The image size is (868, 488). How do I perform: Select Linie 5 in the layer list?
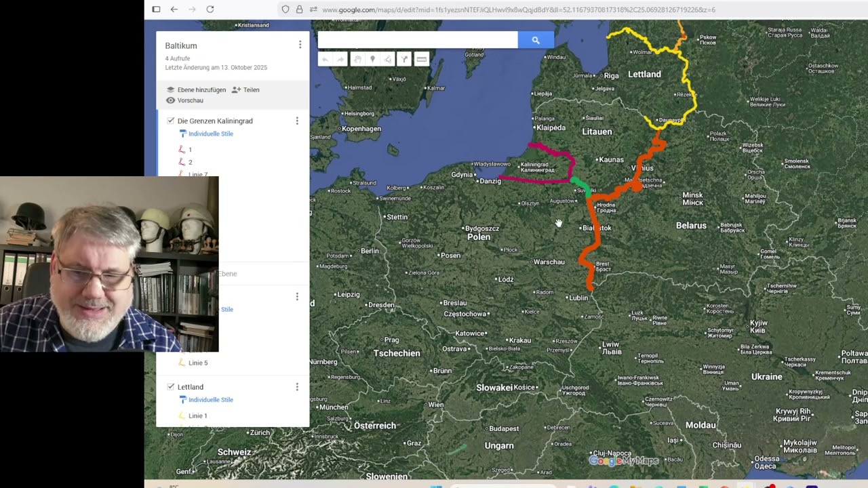[x=198, y=363]
